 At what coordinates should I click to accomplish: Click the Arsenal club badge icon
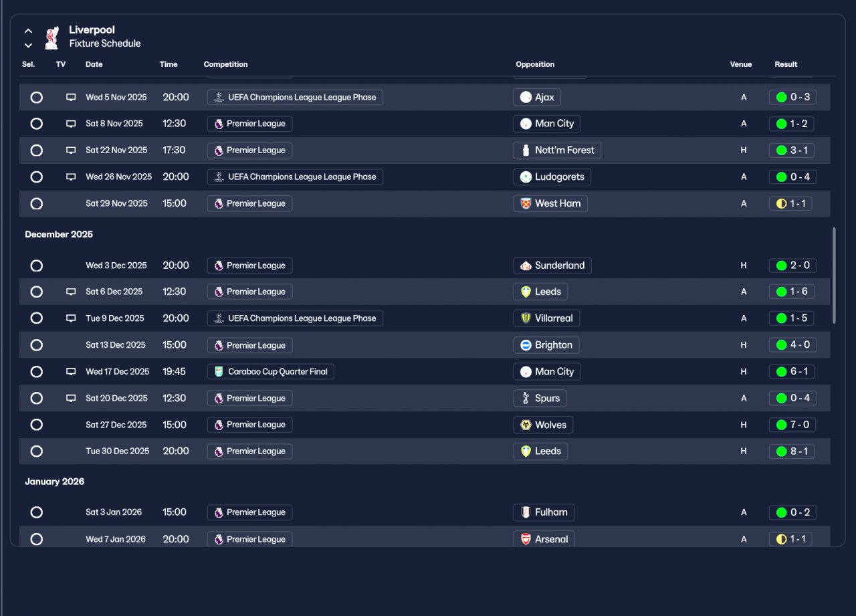(526, 539)
